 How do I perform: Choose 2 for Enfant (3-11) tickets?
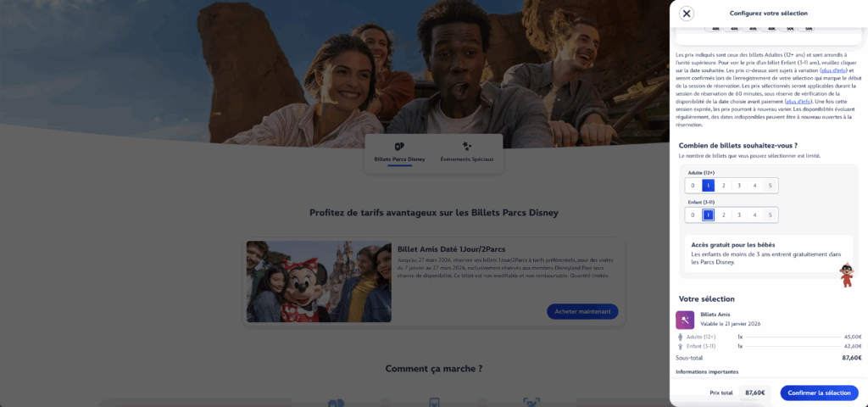coord(724,215)
